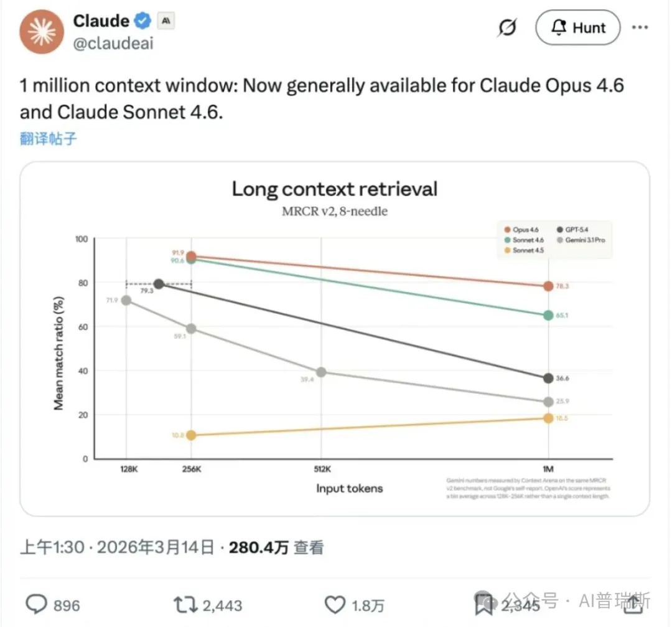Image resolution: width=672 pixels, height=627 pixels.
Task: Click the Claude profile avatar
Action: (41, 32)
